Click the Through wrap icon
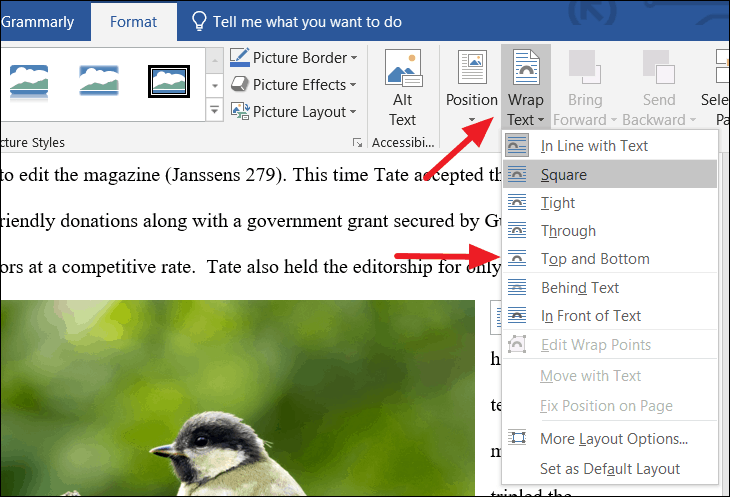 [x=517, y=230]
